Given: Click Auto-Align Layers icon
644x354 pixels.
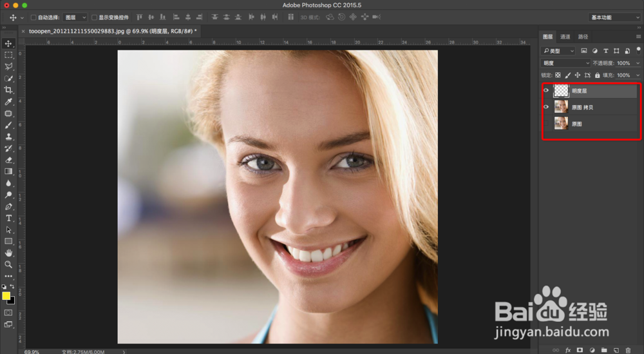Looking at the screenshot, I should [x=291, y=17].
